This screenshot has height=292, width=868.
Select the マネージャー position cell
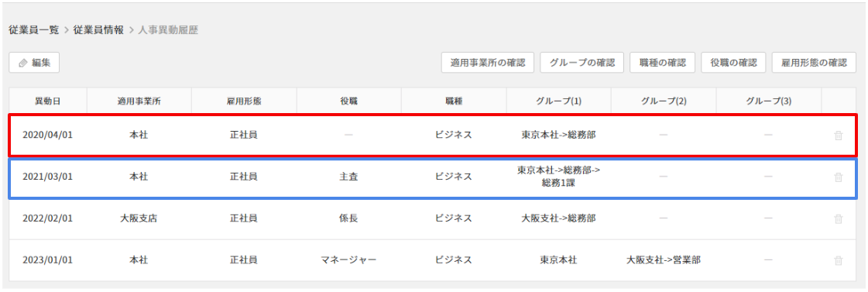click(x=348, y=260)
